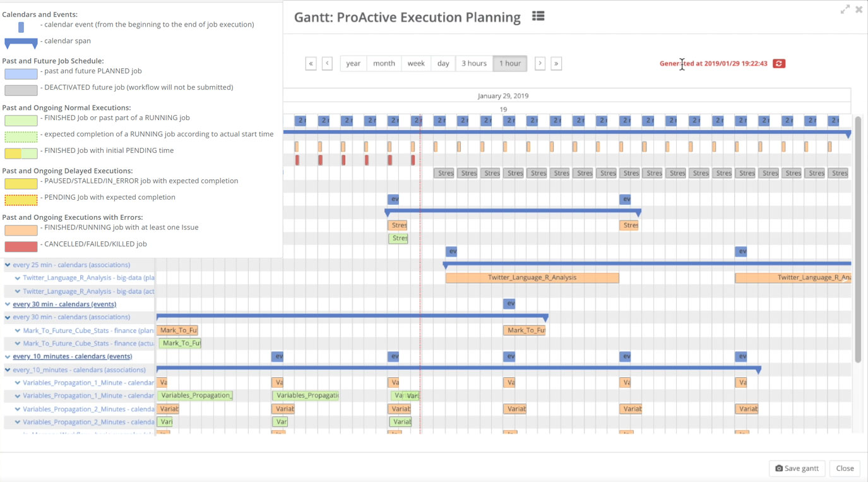Select the 3 hours time scale
Screen dimensions: 868x482
pyautogui.click(x=474, y=63)
